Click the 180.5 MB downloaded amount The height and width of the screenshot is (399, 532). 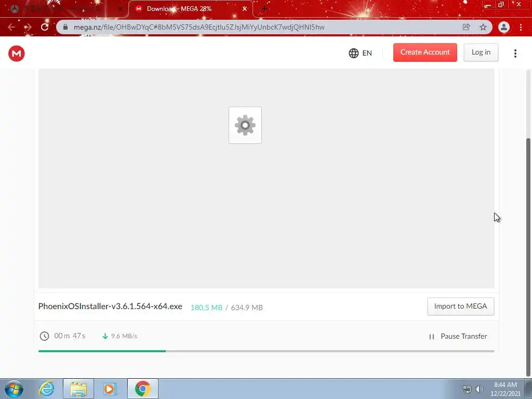pos(206,308)
